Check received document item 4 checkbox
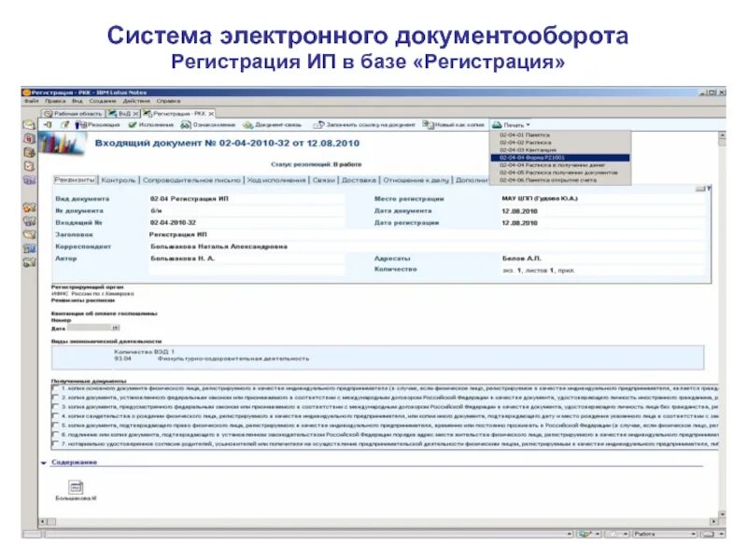Viewport: 747px width, 560px height. [x=56, y=416]
